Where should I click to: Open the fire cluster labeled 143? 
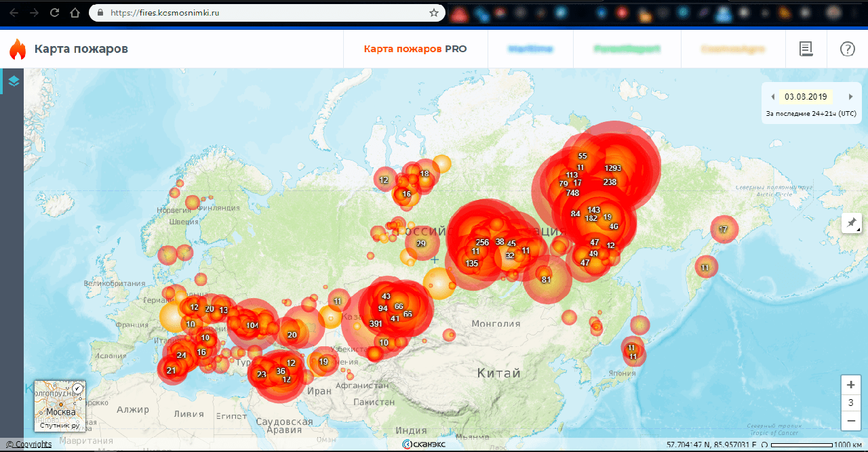coord(594,209)
